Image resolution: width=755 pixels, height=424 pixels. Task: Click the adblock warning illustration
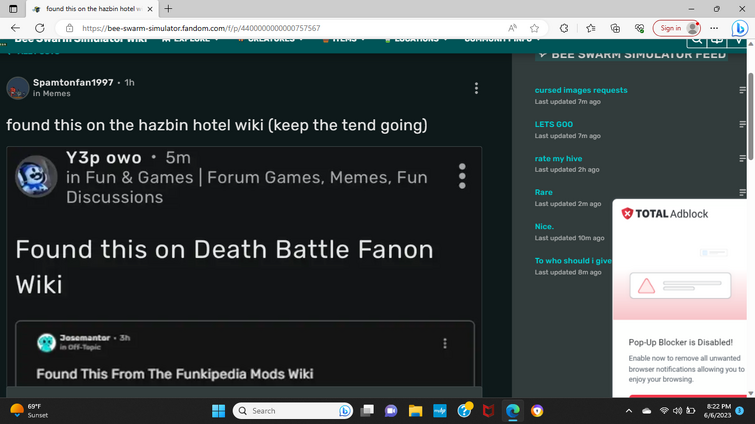tap(680, 284)
